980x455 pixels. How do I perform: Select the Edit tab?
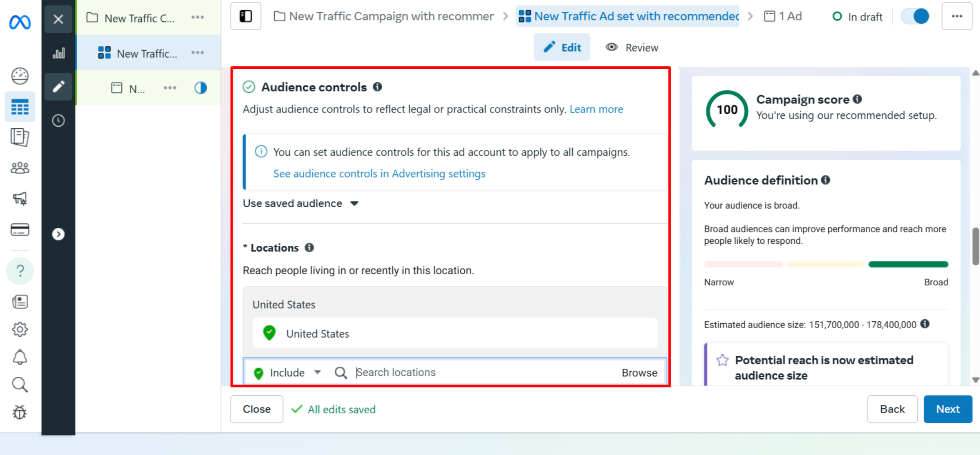(562, 47)
